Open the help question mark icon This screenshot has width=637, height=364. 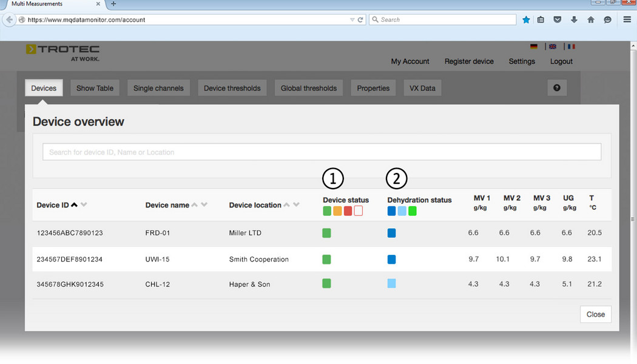click(x=556, y=88)
